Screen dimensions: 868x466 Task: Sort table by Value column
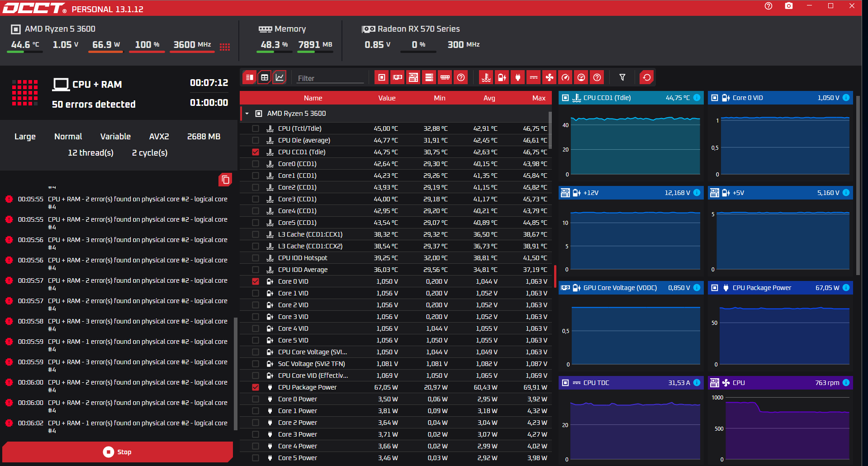coord(387,98)
